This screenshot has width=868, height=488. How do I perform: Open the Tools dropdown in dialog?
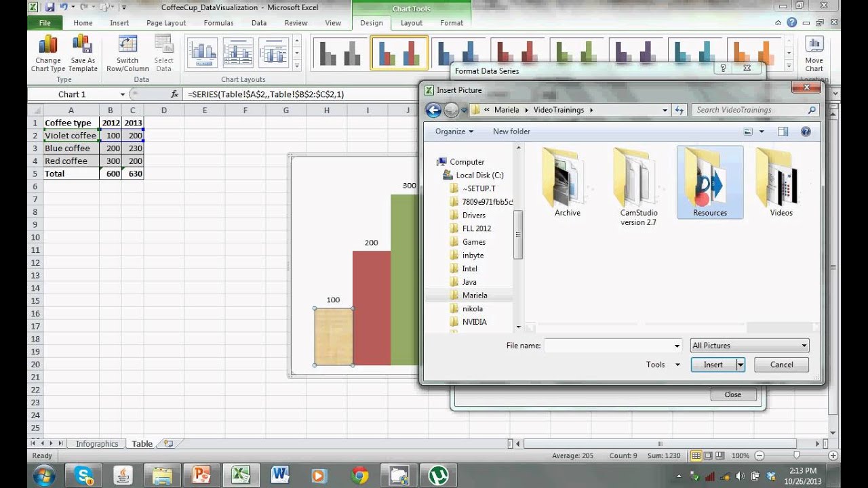coord(663,365)
